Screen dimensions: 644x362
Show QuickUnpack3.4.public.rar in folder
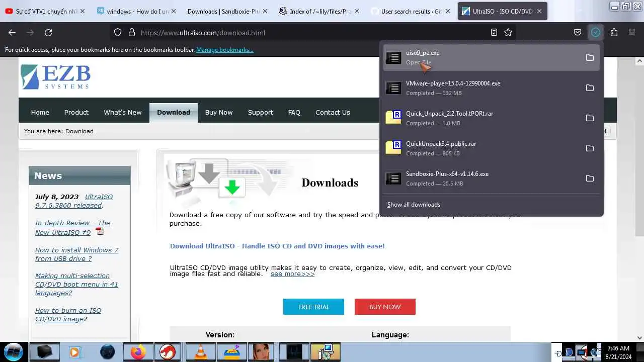point(590,148)
